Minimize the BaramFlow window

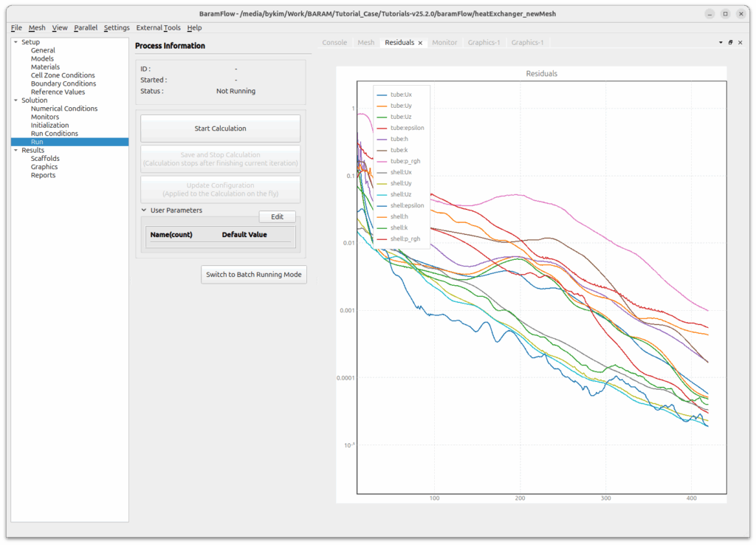(x=709, y=14)
